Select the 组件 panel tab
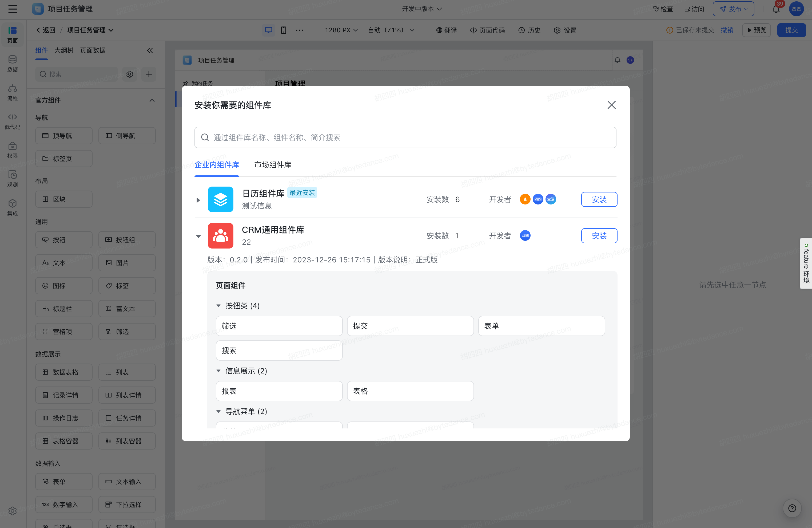812x528 pixels. pos(42,50)
